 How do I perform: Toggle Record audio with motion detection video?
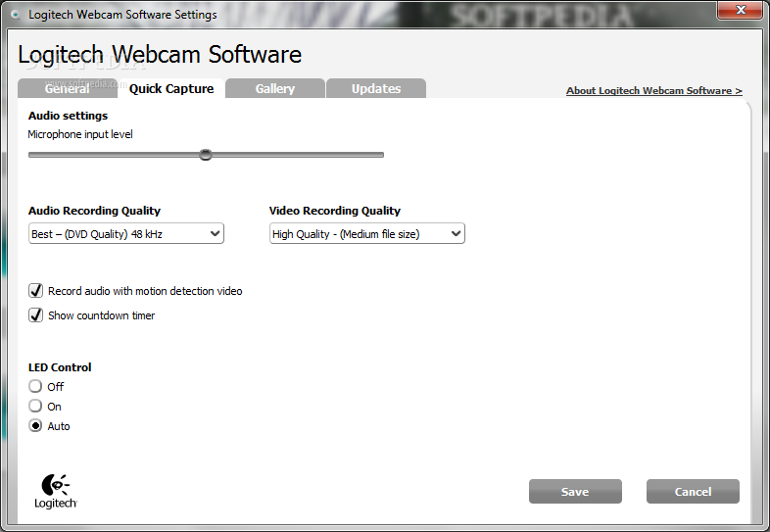point(36,291)
